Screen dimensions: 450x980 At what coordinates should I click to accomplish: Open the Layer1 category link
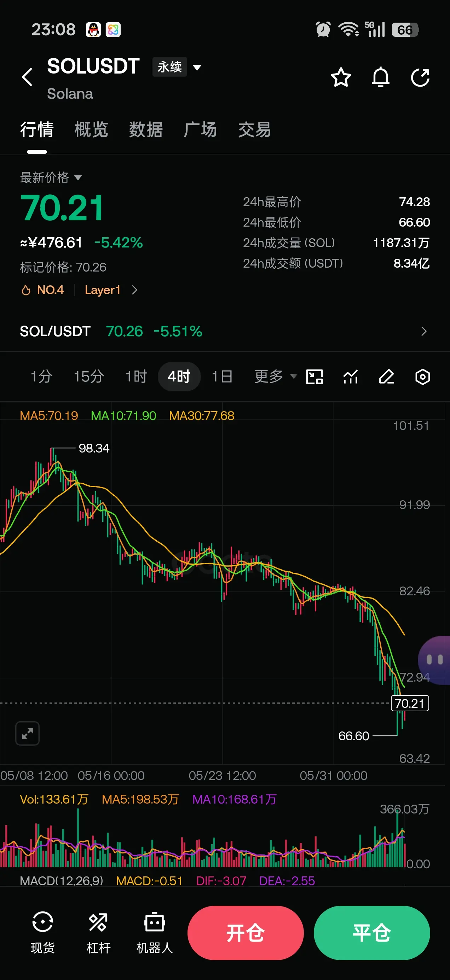tap(102, 290)
